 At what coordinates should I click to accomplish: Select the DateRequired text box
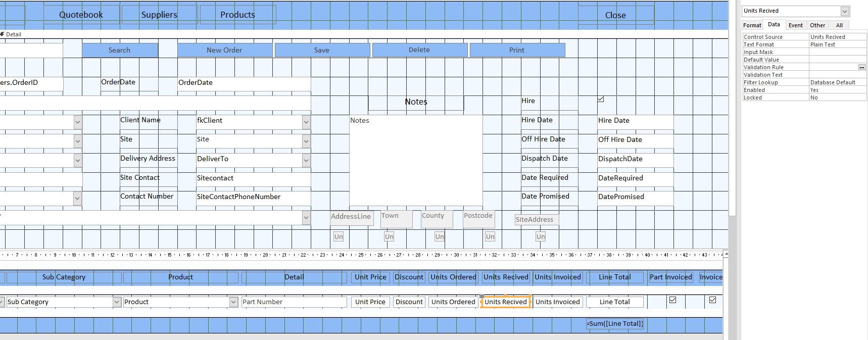(636, 179)
